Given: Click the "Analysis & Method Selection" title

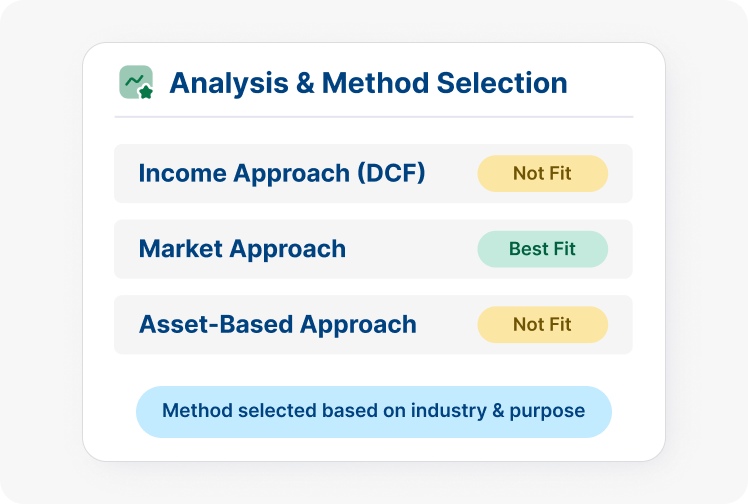Looking at the screenshot, I should point(368,82).
